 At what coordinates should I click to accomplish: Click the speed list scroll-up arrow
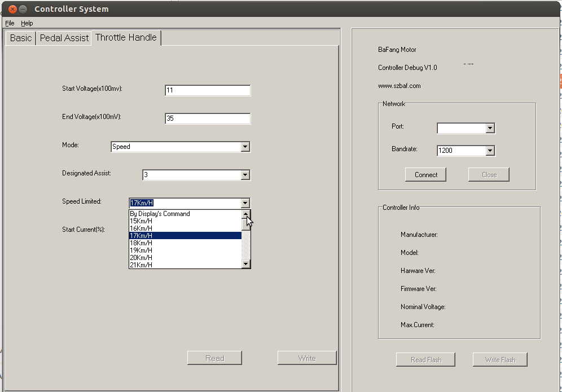246,214
